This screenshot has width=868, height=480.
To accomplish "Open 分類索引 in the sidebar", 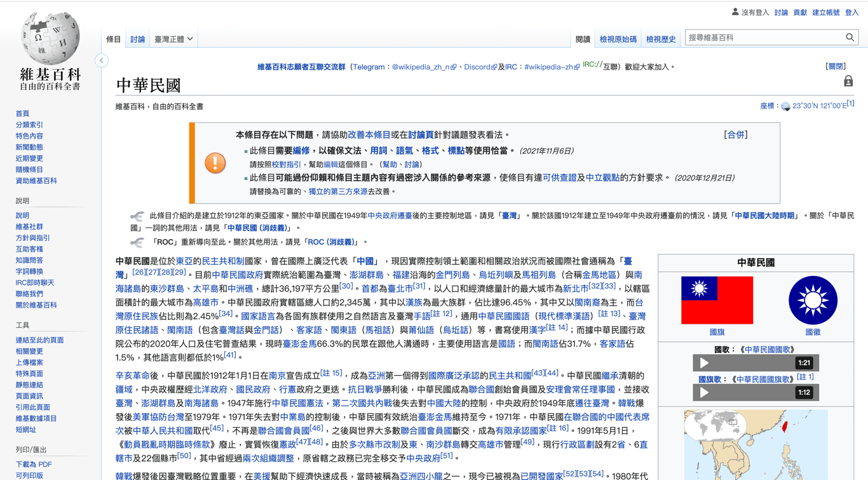I will 29,125.
